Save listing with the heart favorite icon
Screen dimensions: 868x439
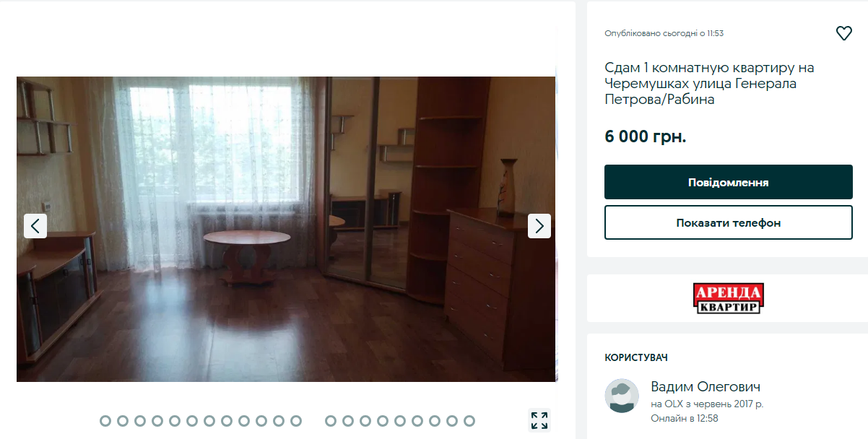click(843, 33)
